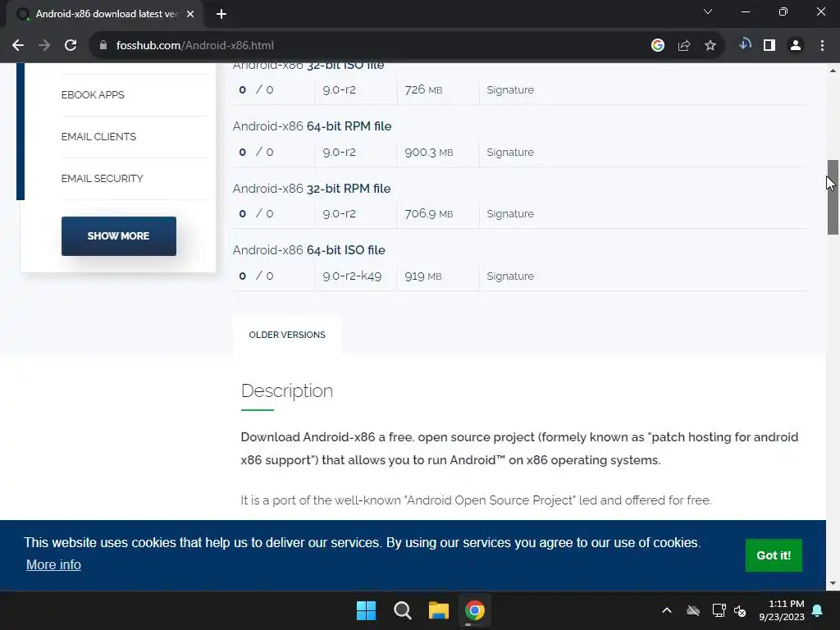The height and width of the screenshot is (630, 840).
Task: Click the cloud sync tray icon
Action: click(693, 610)
